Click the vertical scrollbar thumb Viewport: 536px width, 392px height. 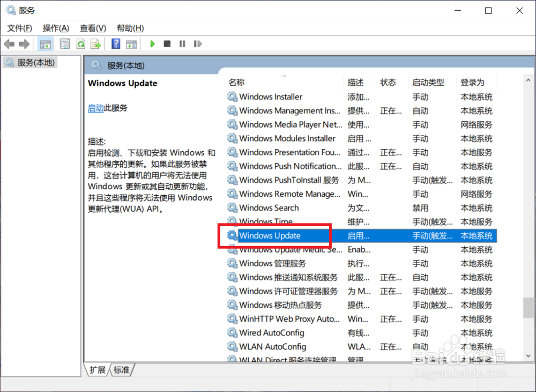528,308
